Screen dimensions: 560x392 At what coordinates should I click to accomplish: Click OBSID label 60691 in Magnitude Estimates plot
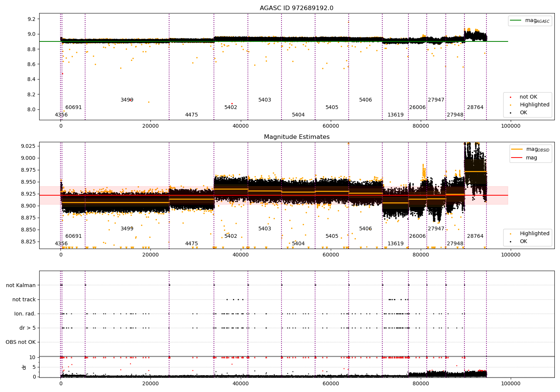pos(74,236)
